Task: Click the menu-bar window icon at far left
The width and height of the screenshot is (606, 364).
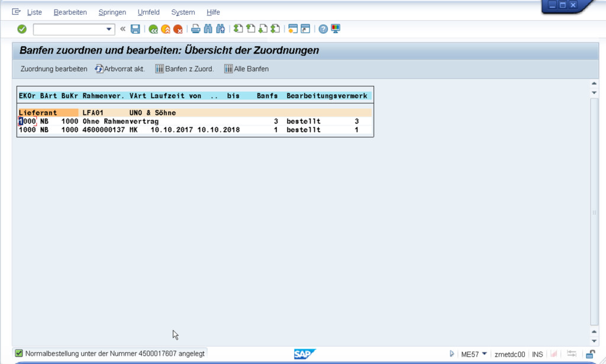Action: (x=16, y=12)
